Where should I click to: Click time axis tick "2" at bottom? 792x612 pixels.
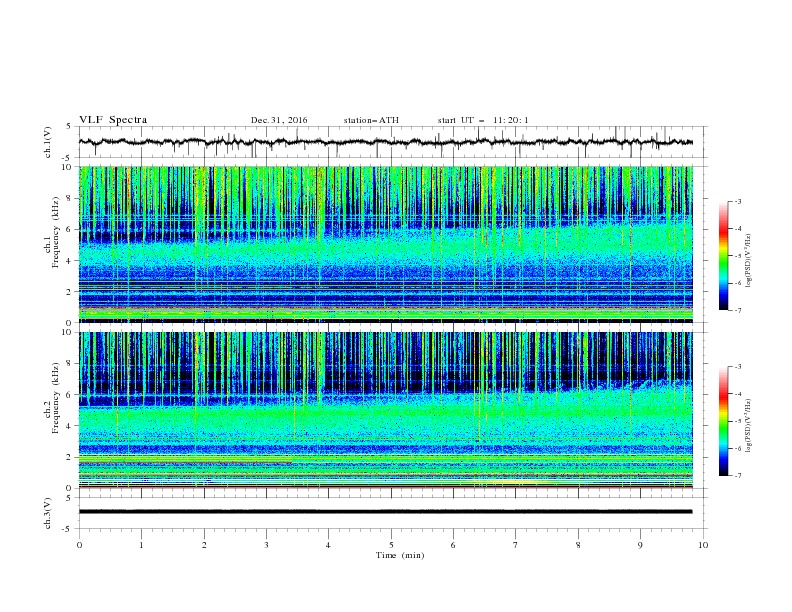pyautogui.click(x=204, y=545)
